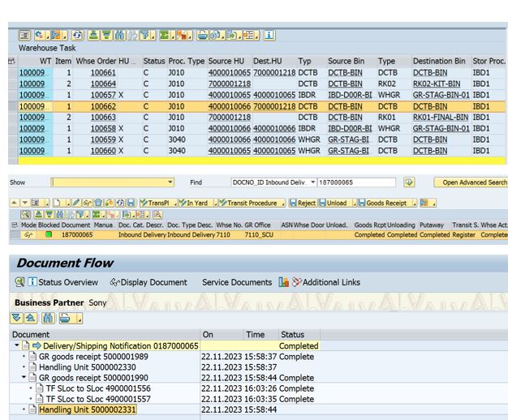Click the search icon beside the Find value field

click(x=409, y=182)
